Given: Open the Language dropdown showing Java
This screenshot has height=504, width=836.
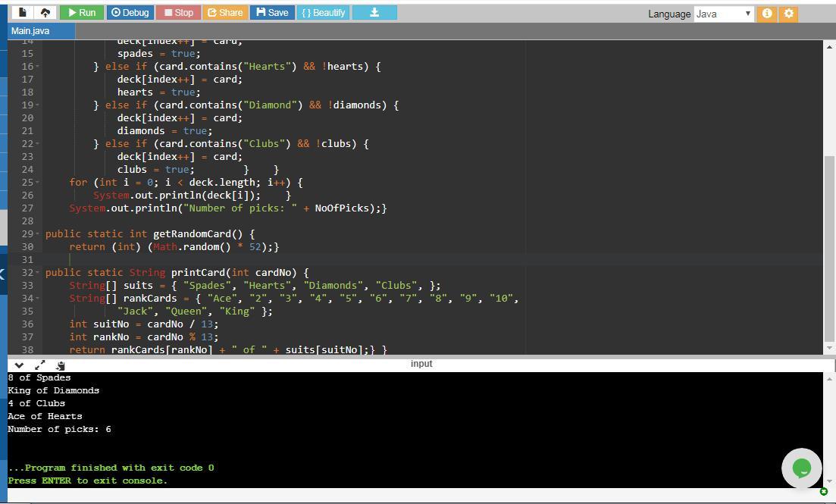Looking at the screenshot, I should tap(723, 14).
